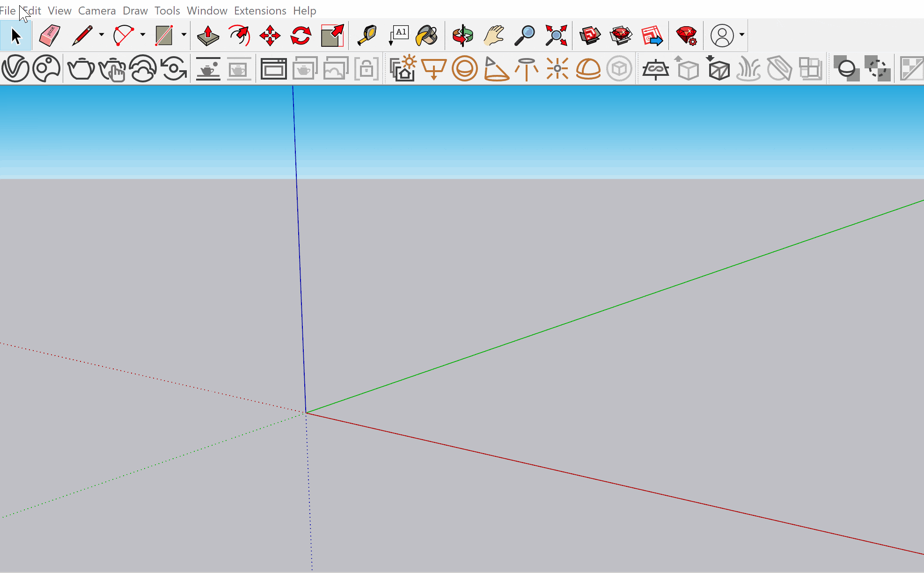Open the Window menu
This screenshot has height=573, width=924.
click(207, 10)
